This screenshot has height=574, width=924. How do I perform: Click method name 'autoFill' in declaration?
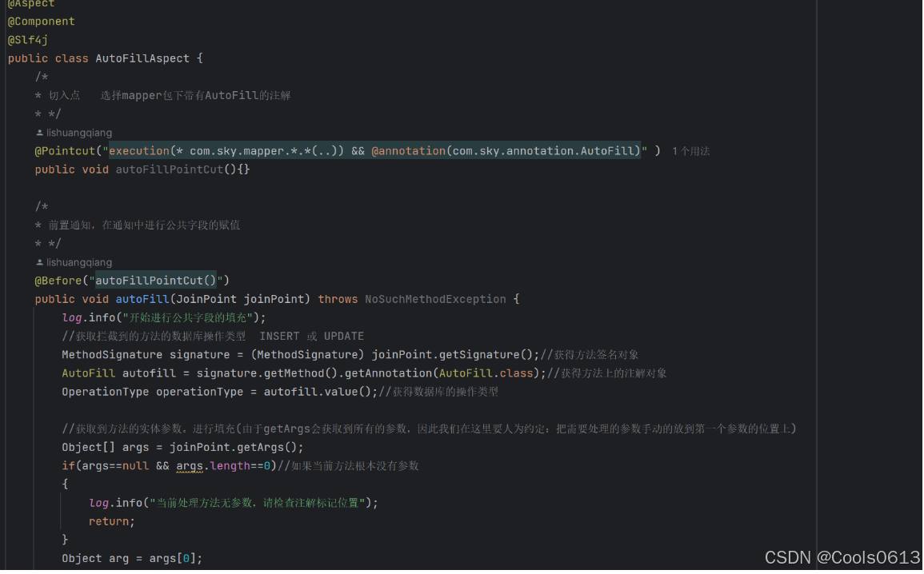point(142,299)
